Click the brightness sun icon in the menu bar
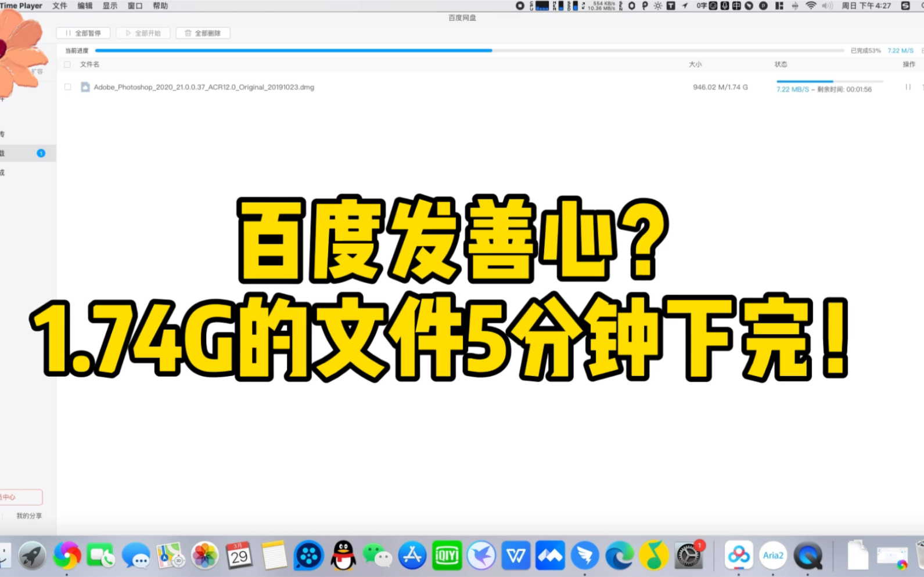This screenshot has width=924, height=577. click(657, 6)
